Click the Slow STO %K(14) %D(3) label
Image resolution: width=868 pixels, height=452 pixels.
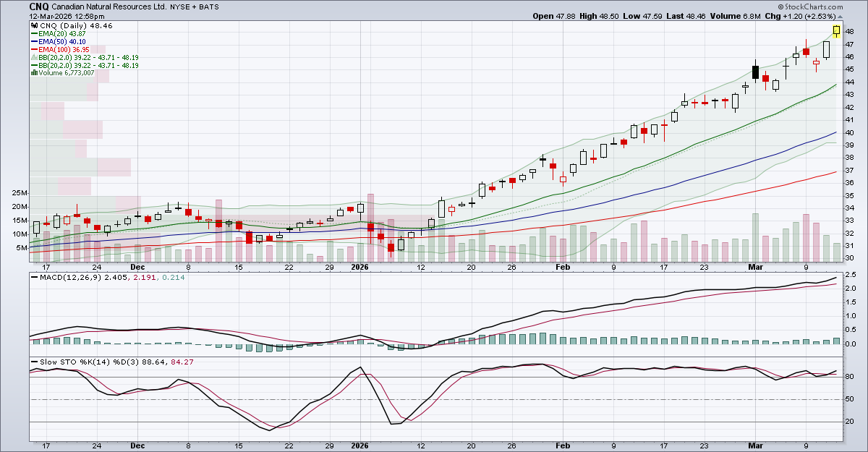pos(91,362)
